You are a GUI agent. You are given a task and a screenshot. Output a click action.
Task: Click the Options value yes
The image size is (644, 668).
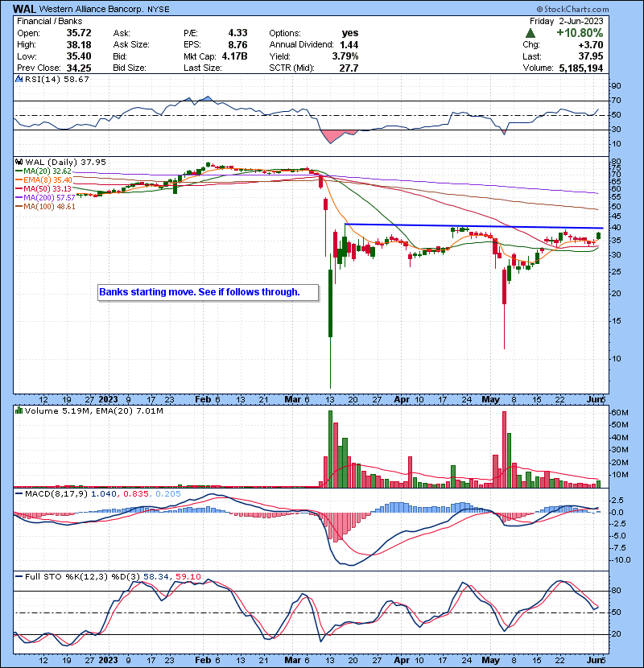click(350, 33)
